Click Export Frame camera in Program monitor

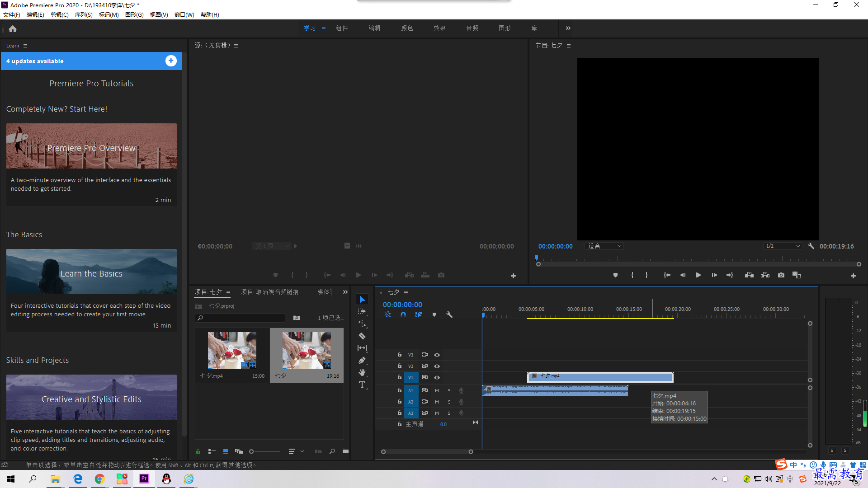(x=781, y=275)
